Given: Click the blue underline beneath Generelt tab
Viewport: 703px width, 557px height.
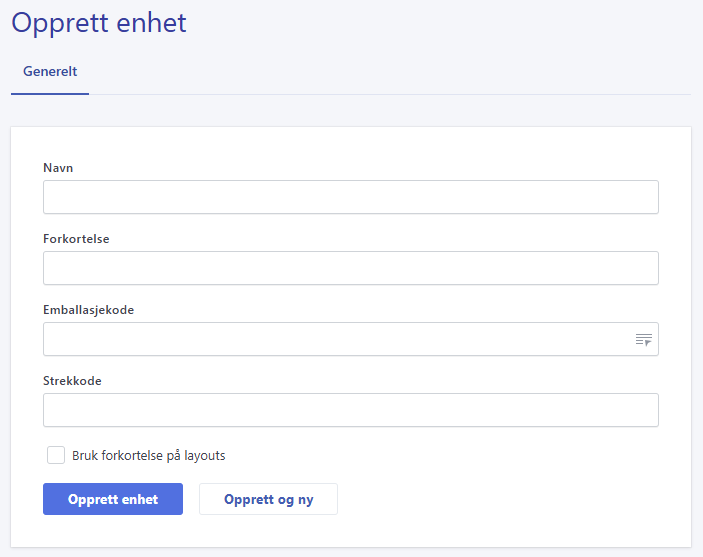Looking at the screenshot, I should click(x=50, y=94).
